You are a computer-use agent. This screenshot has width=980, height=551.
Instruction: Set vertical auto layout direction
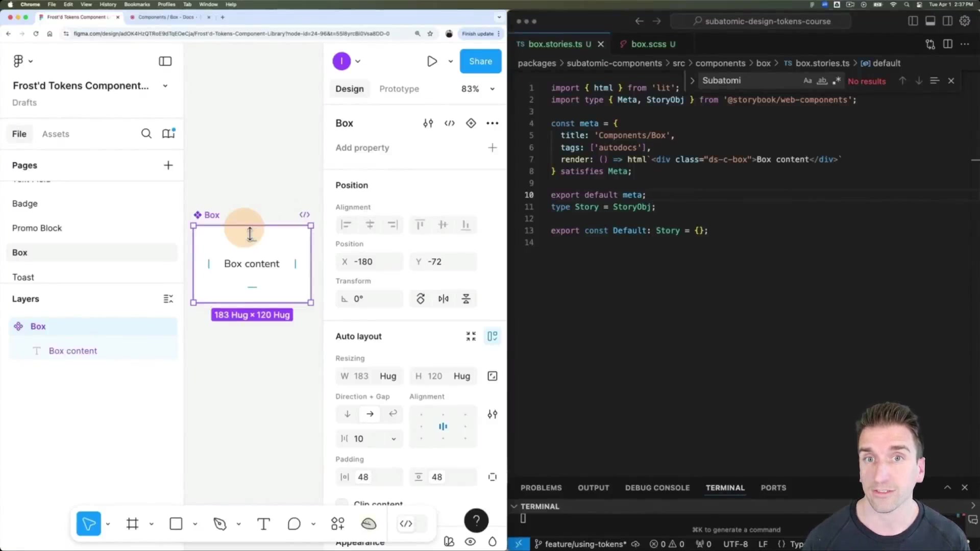(x=347, y=414)
